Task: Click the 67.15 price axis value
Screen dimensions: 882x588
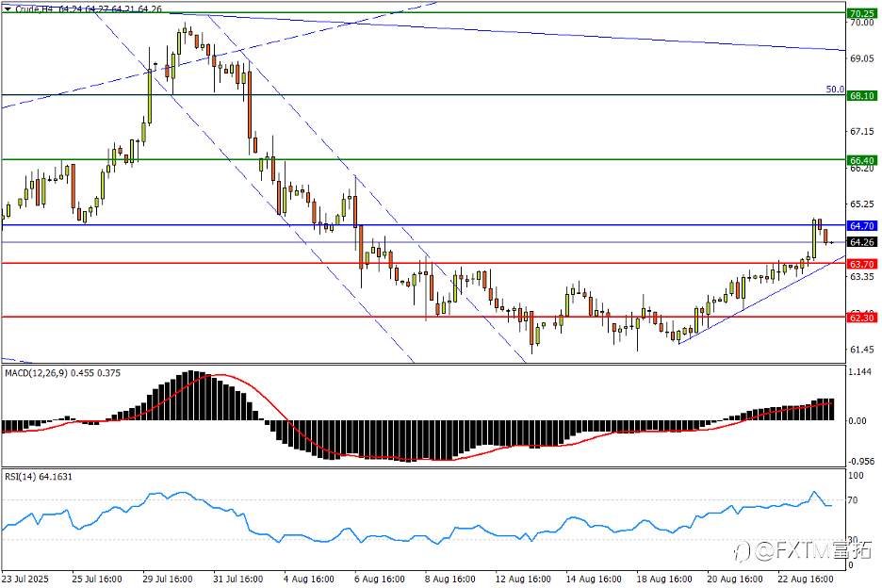Action: click(x=862, y=131)
